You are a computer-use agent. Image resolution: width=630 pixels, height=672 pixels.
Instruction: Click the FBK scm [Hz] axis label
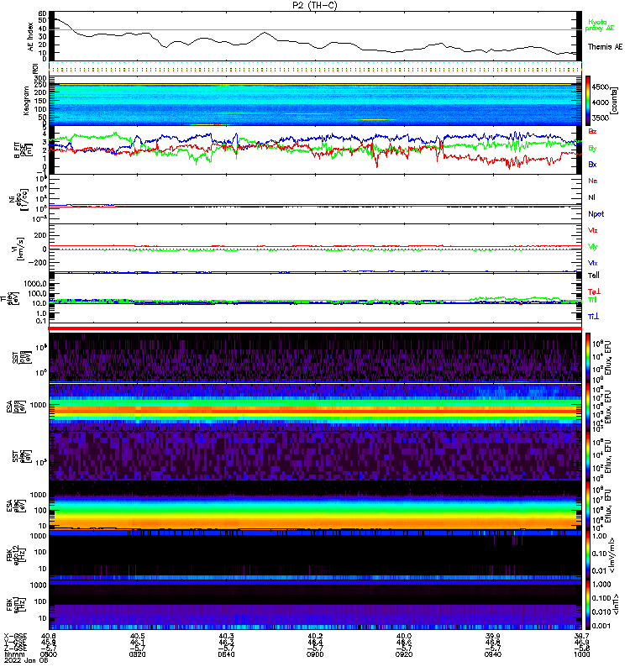[15, 604]
